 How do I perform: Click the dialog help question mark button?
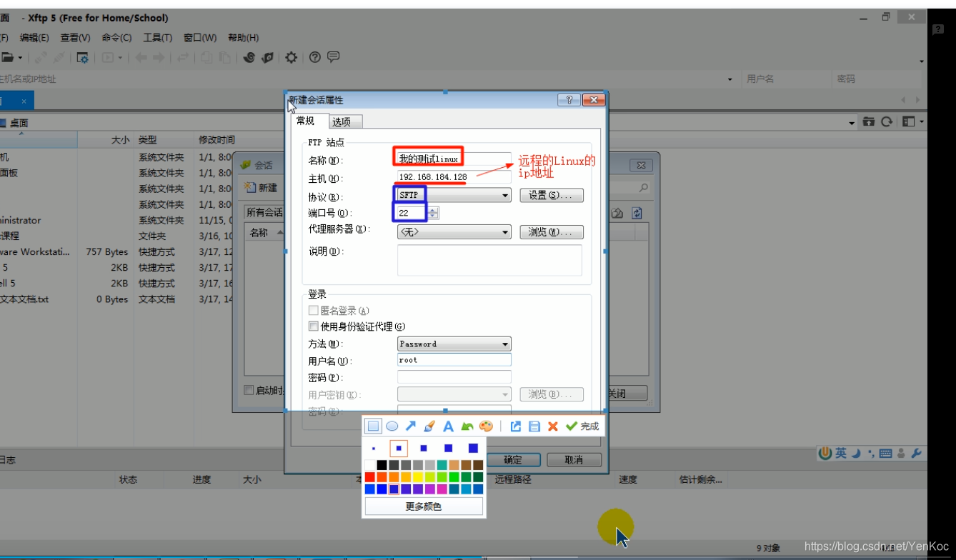click(x=569, y=101)
